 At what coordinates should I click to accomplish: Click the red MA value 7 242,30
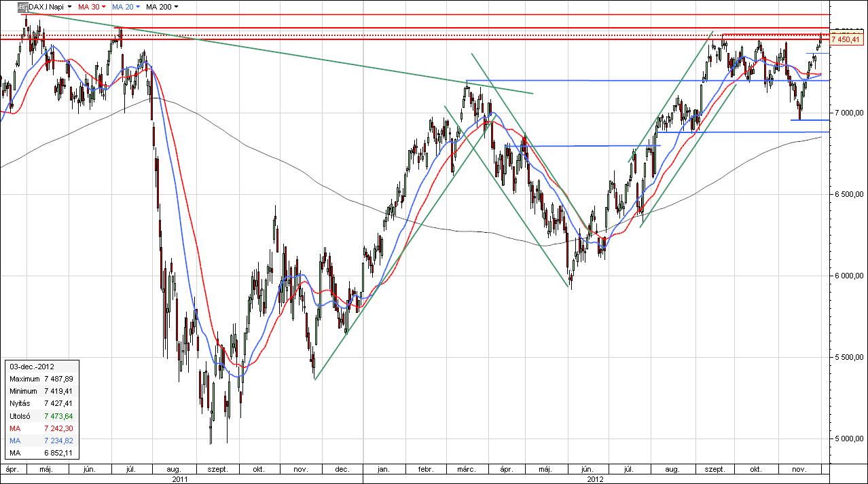point(58,428)
